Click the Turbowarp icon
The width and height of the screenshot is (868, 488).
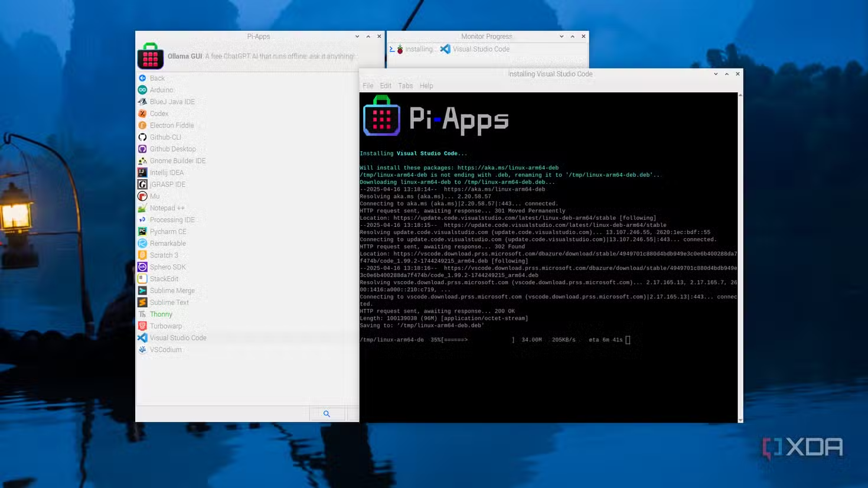[142, 326]
